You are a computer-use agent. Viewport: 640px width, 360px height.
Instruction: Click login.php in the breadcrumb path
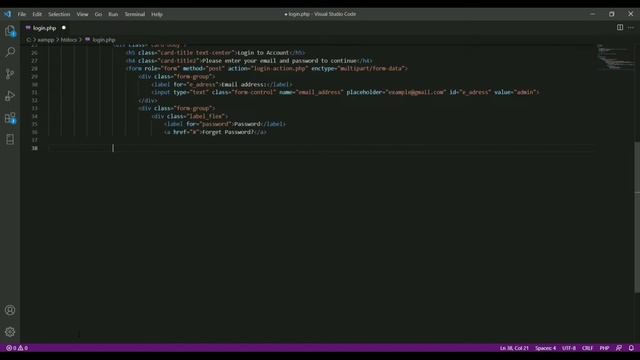(x=104, y=40)
